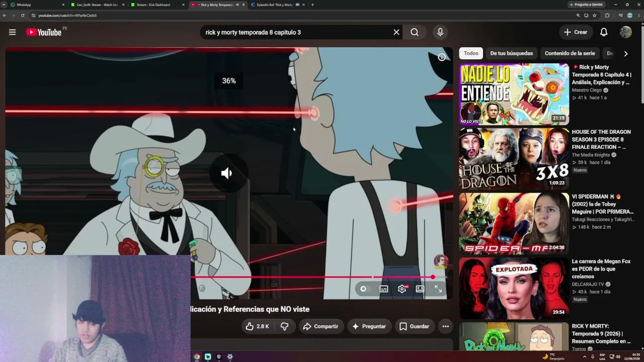Screen dimensions: 644x362
Task: Open the channel watermark on the video
Action: (441, 261)
